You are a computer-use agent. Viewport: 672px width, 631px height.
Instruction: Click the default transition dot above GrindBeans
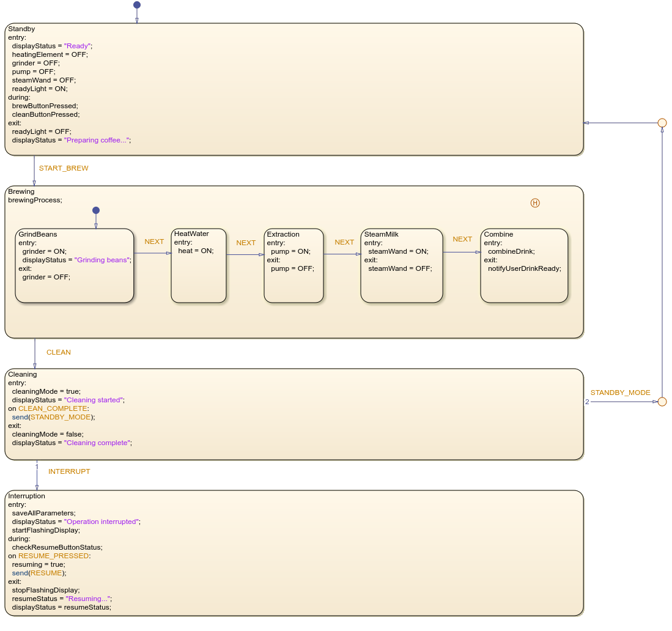(95, 210)
